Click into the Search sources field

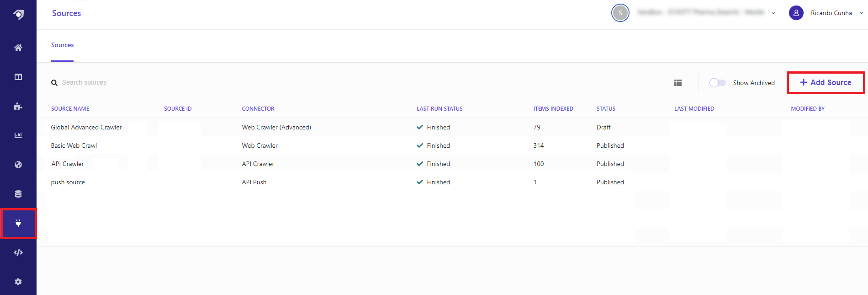pos(85,83)
